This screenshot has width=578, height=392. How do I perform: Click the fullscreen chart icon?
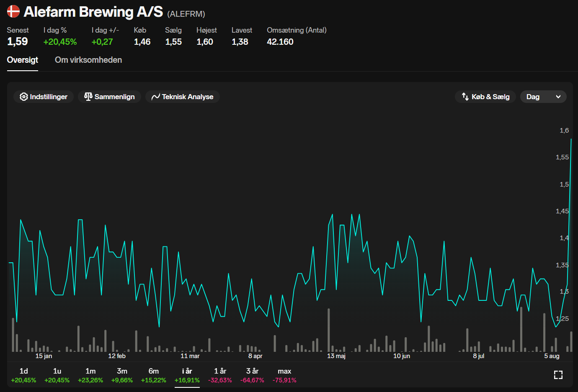(558, 375)
